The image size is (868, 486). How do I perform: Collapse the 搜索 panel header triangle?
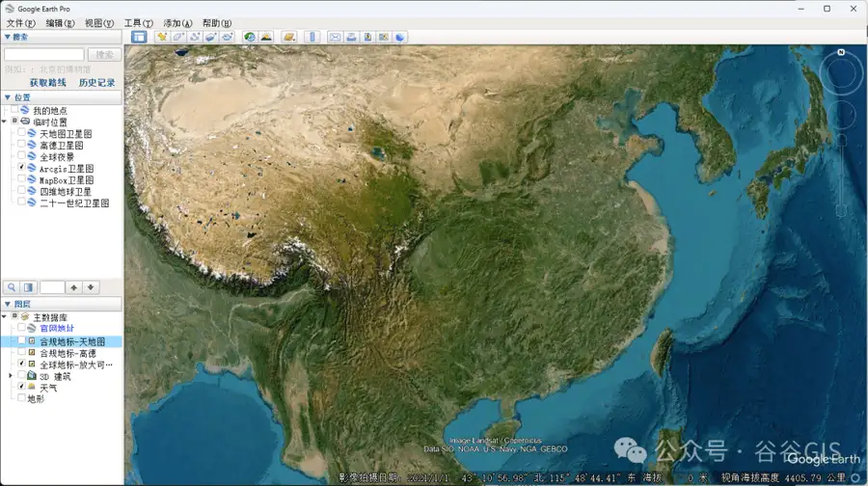pos(7,37)
